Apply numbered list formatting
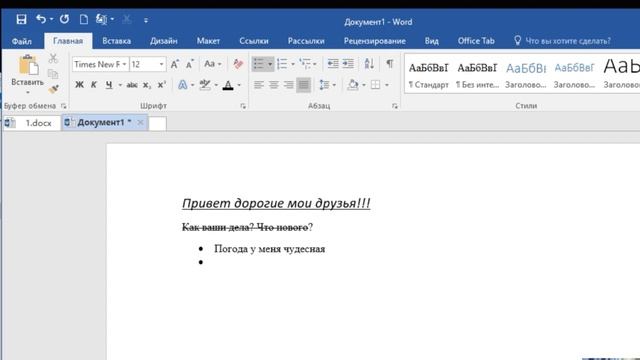Image resolution: width=640 pixels, height=360 pixels. (x=282, y=64)
